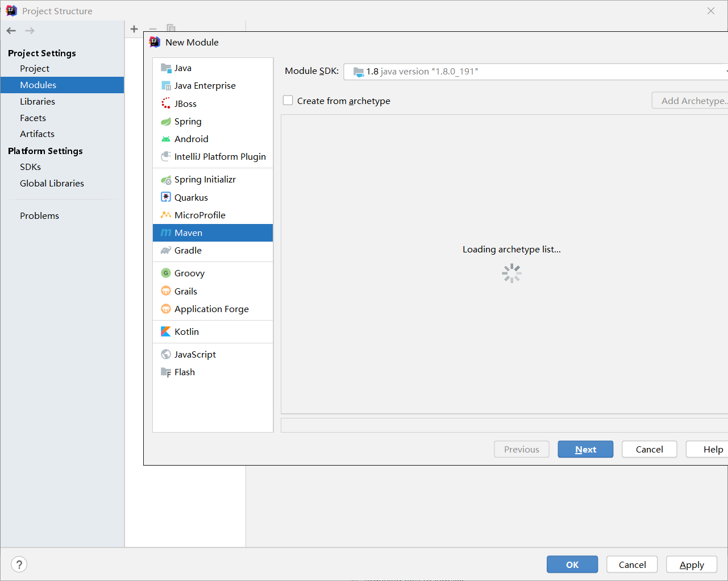
Task: Close the Project Structure window
Action: pyautogui.click(x=711, y=11)
